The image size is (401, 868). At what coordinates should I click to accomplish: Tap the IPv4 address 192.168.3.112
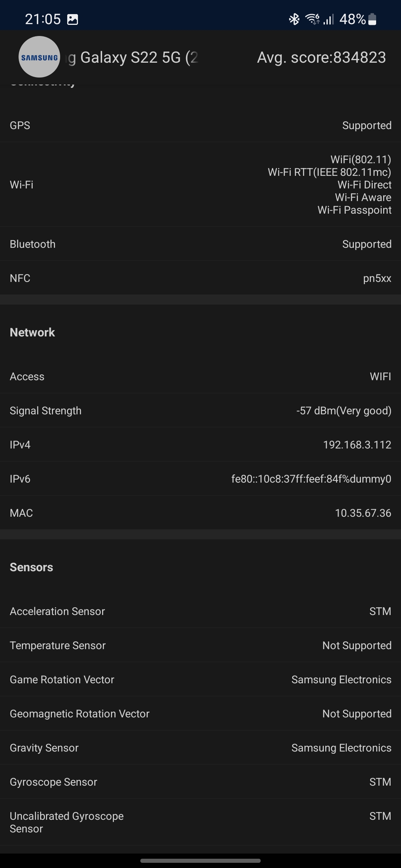click(x=357, y=445)
